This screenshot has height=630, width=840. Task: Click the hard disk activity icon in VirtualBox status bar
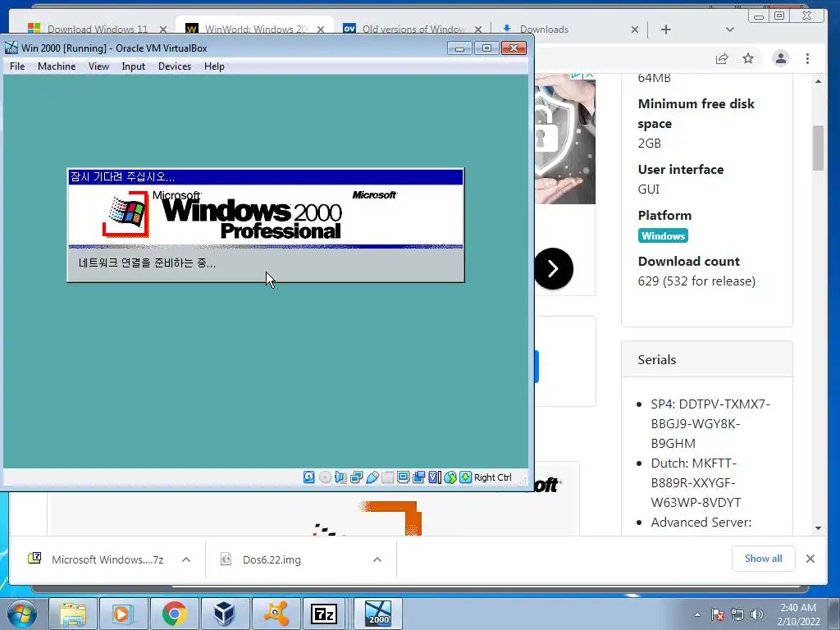pyautogui.click(x=309, y=477)
